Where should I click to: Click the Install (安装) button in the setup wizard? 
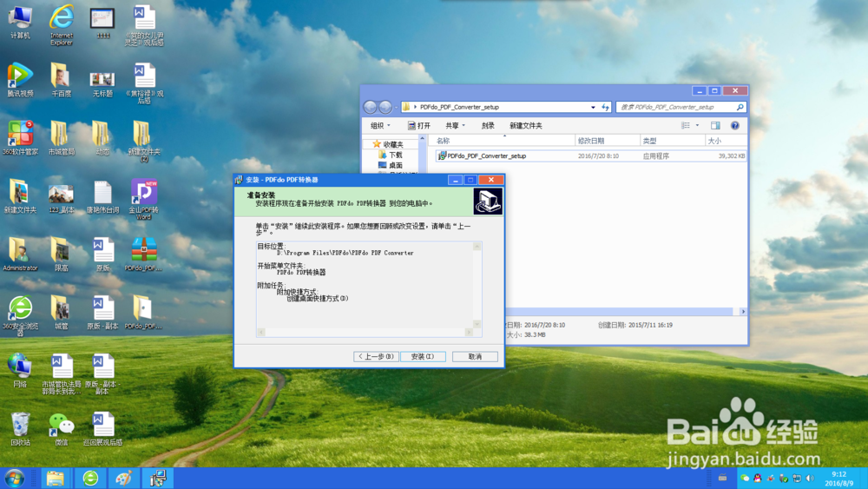coord(423,357)
